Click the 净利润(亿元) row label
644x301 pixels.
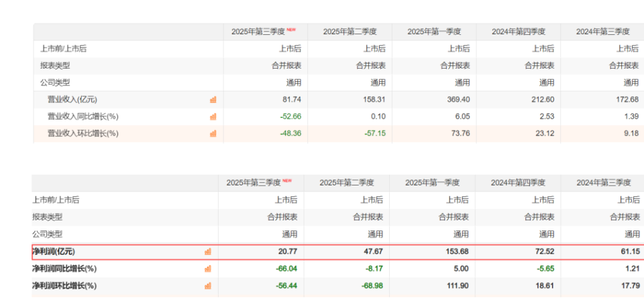(54, 251)
